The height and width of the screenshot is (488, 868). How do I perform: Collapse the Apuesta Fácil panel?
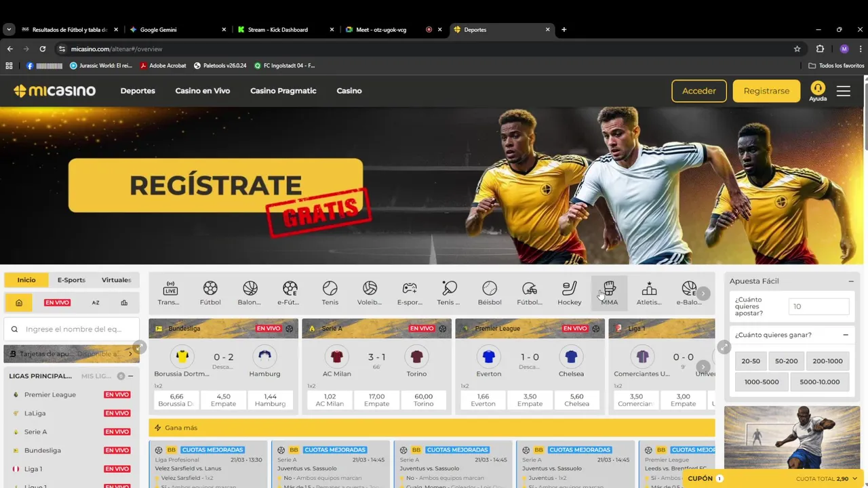point(851,281)
